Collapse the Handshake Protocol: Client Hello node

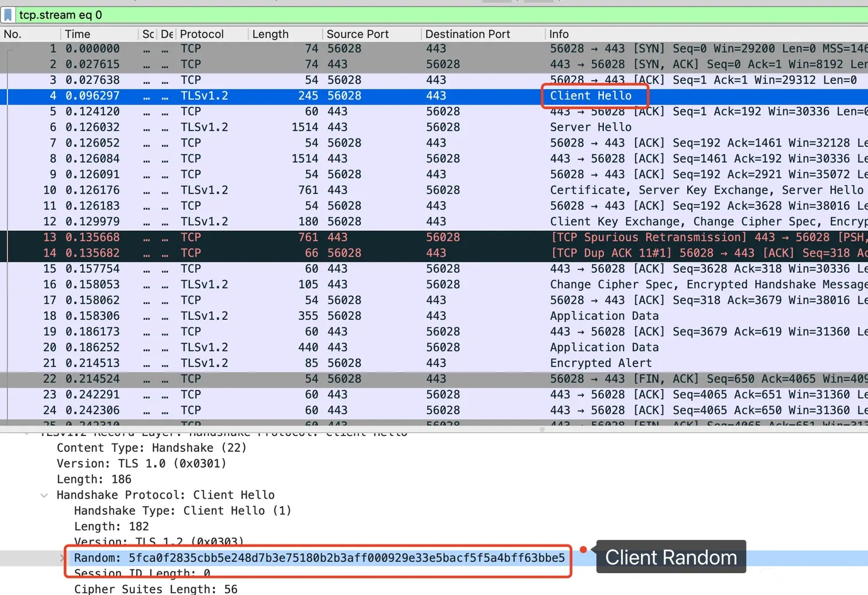coord(44,495)
